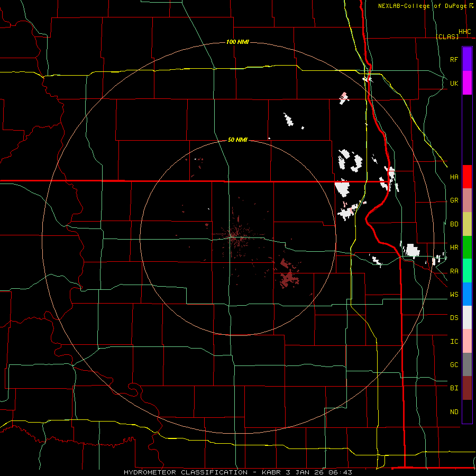Screen dimensions: 476x476
Task: Click the HR legend label
Action: [454, 248]
